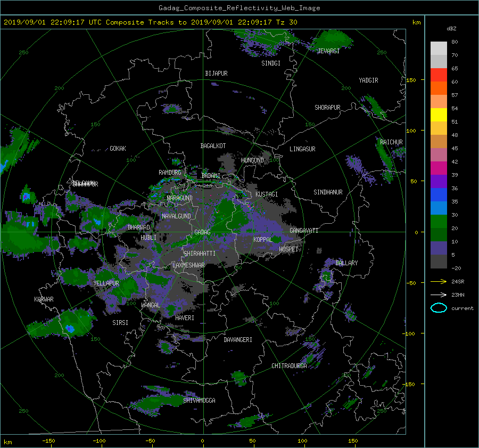Select the JEVARGI city label

tap(328, 51)
